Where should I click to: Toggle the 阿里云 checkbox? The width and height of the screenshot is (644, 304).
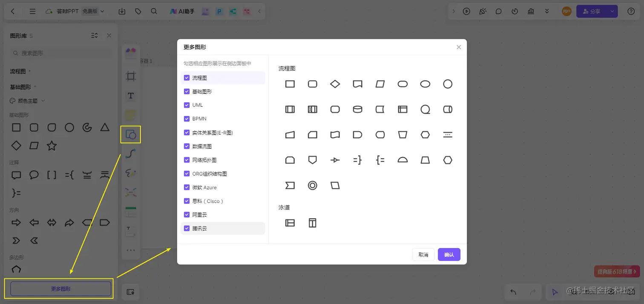point(187,214)
